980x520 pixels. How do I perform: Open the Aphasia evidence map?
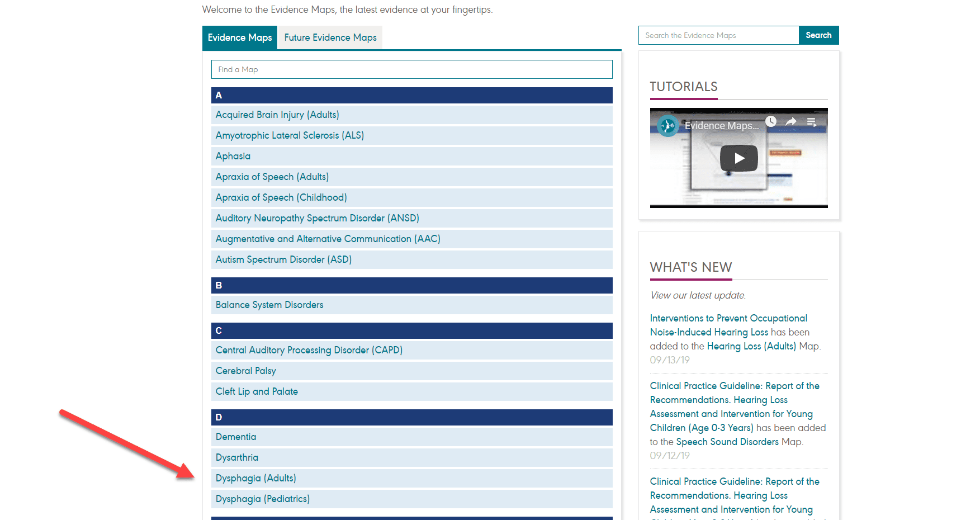(233, 156)
